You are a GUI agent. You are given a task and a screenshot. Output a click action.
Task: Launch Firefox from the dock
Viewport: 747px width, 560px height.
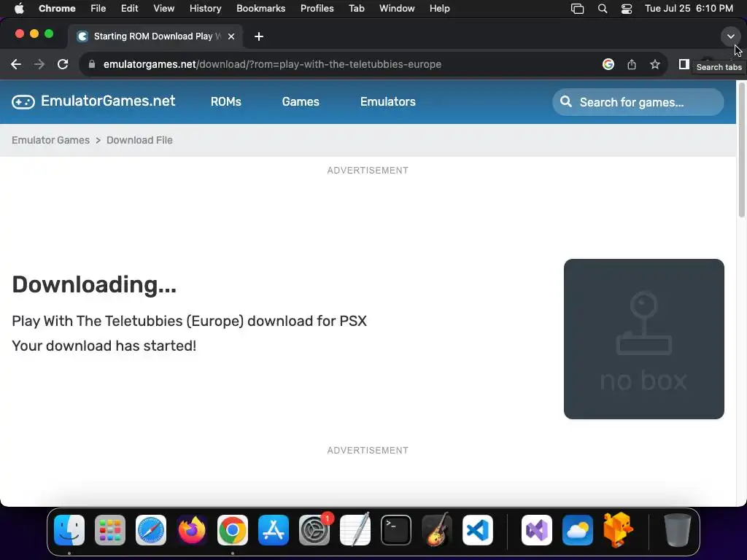[x=192, y=530]
